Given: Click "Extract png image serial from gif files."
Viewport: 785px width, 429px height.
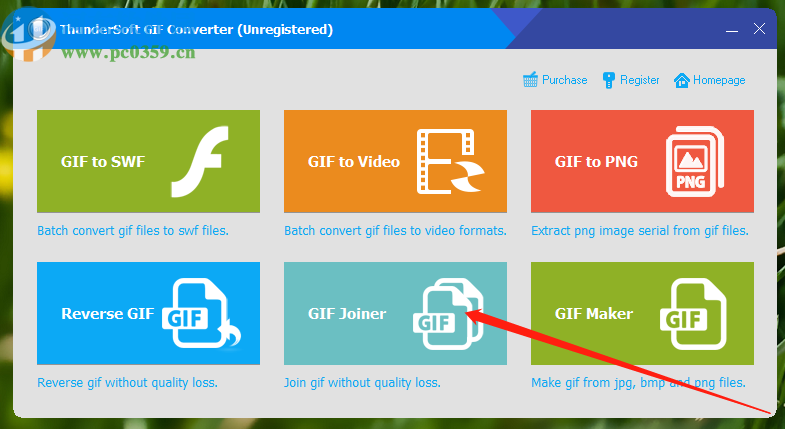Looking at the screenshot, I should [x=640, y=231].
